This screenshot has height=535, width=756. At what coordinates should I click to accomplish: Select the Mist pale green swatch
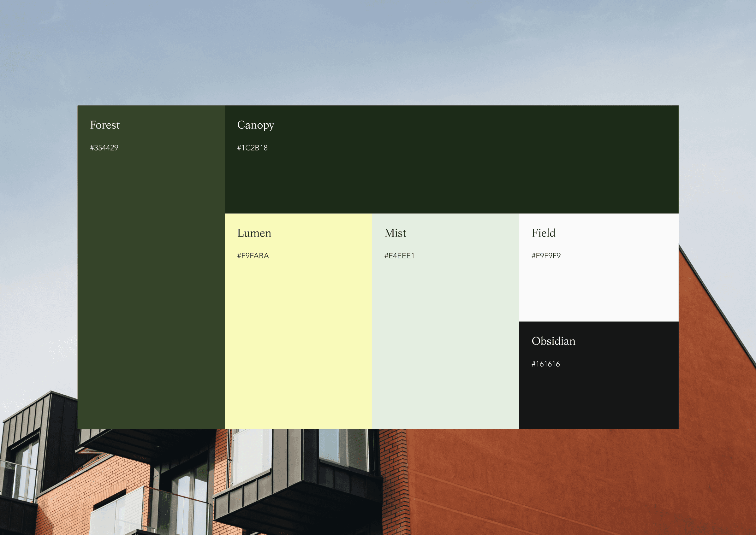pos(445,343)
